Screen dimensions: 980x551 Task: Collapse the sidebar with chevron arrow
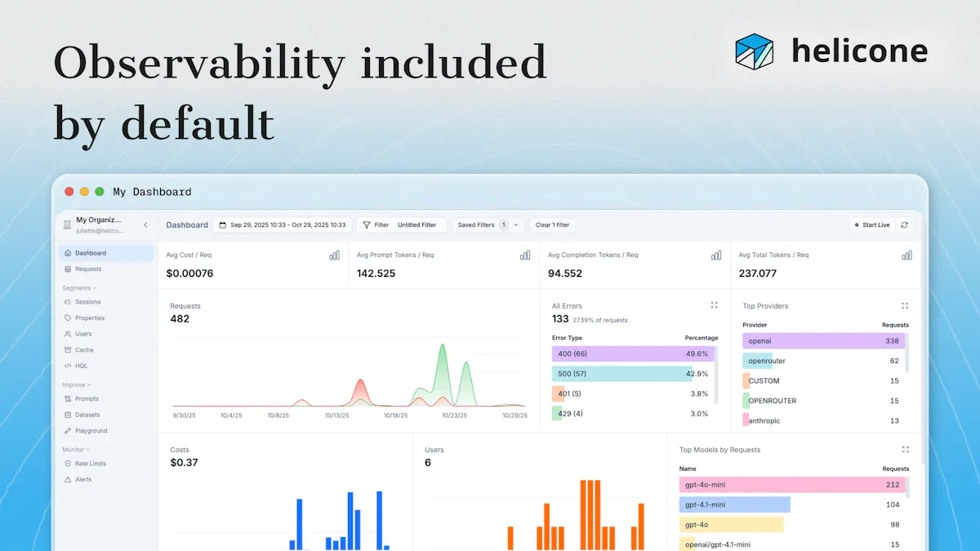coord(145,224)
